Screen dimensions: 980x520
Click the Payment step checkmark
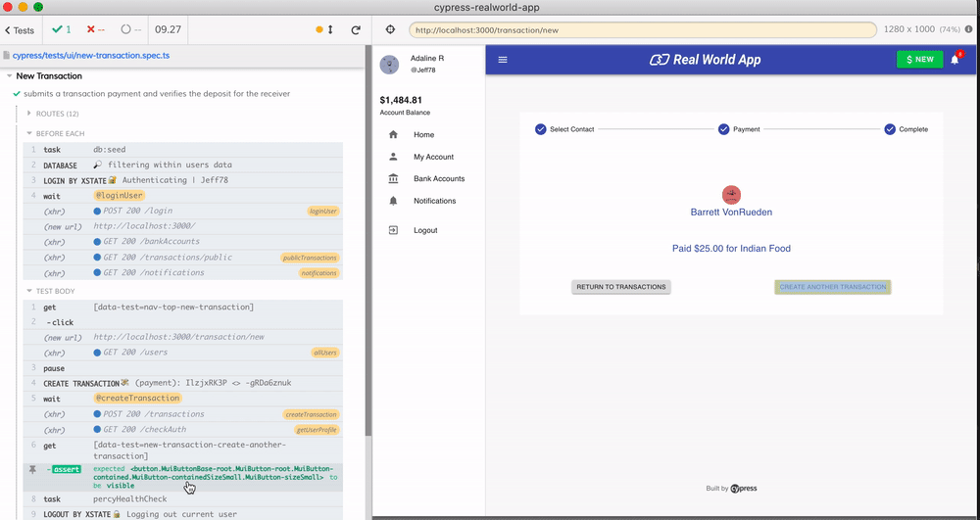[724, 129]
